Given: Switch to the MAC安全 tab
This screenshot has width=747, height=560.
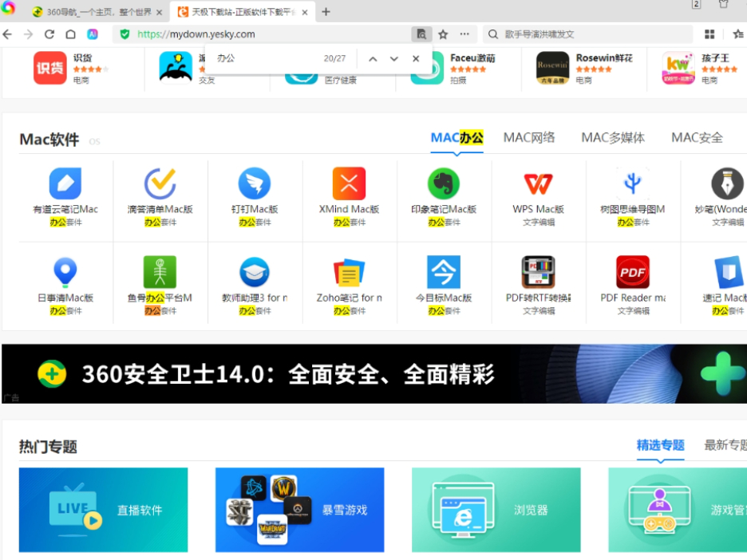Looking at the screenshot, I should tap(697, 138).
